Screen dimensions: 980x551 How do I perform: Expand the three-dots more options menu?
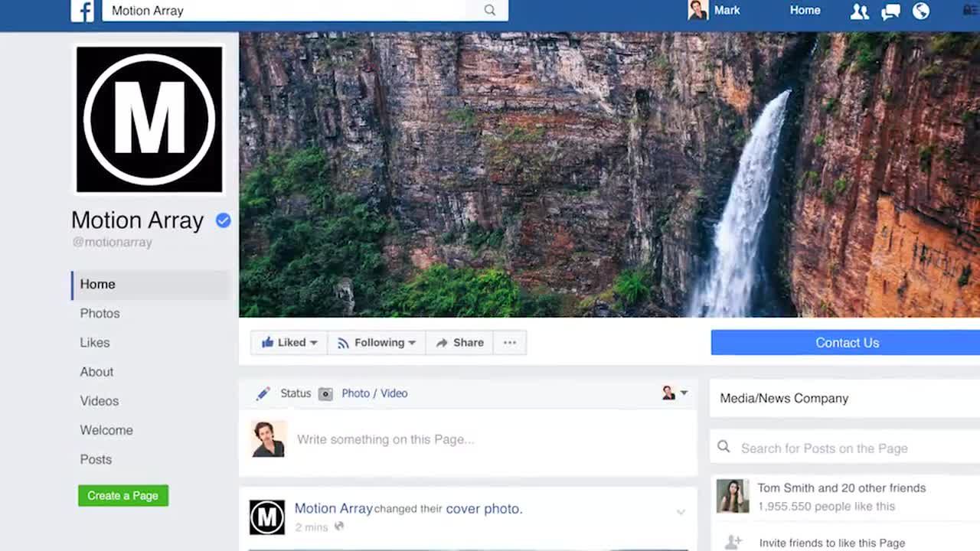510,343
